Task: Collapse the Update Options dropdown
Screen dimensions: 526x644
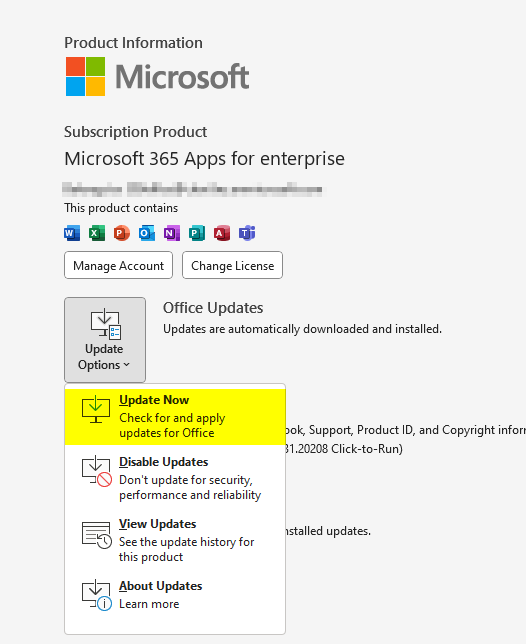Action: [x=105, y=340]
